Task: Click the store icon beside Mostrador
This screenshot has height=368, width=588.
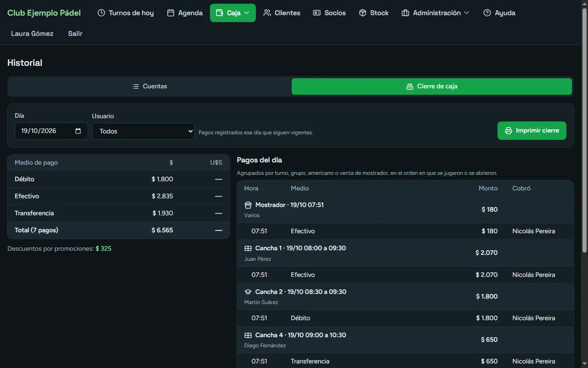Action: coord(248,205)
